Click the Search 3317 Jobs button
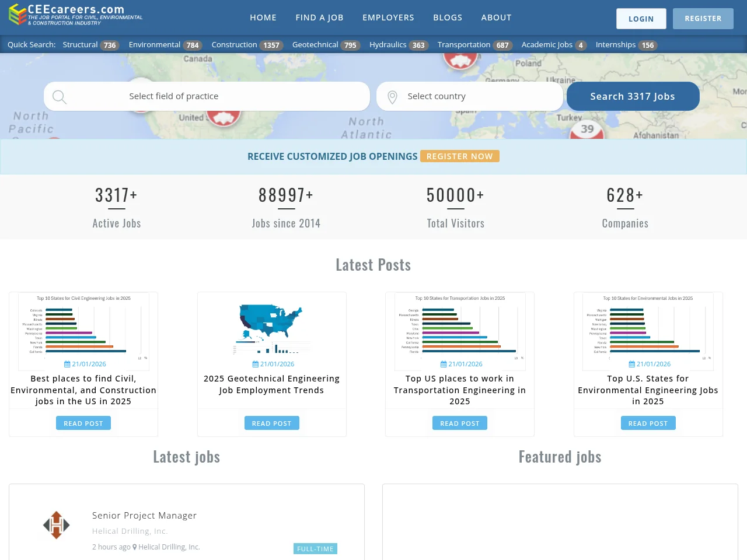The height and width of the screenshot is (560, 747). (633, 96)
